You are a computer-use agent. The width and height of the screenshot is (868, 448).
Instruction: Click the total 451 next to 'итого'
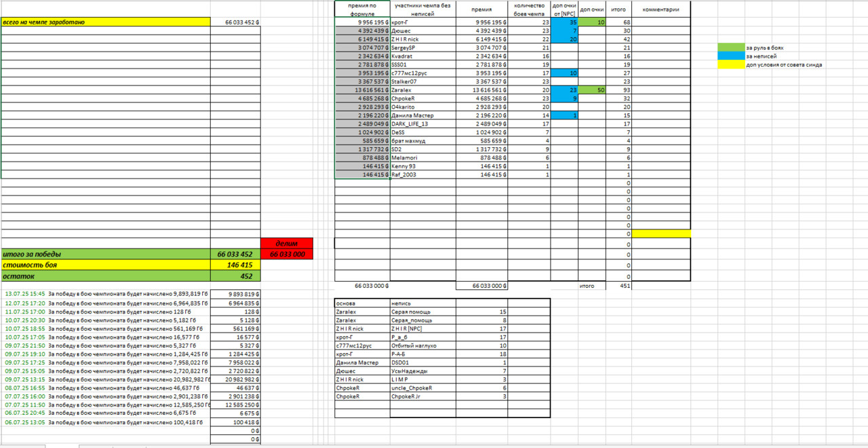pos(619,286)
